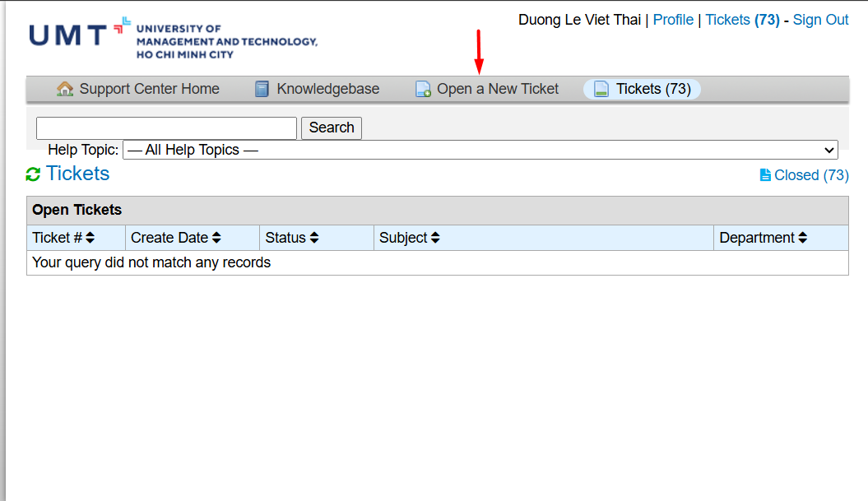Open the Knowledgebase navigation tab
Screen dimensions: 868x501
click(327, 89)
